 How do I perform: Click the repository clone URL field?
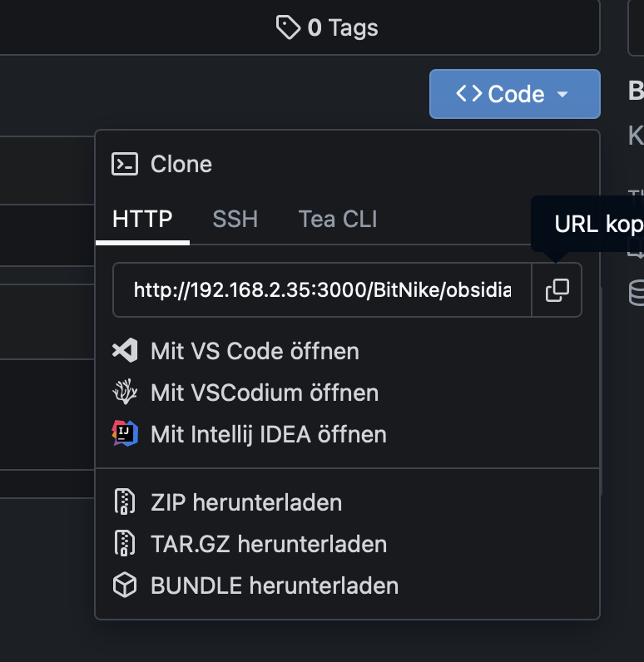(x=322, y=290)
